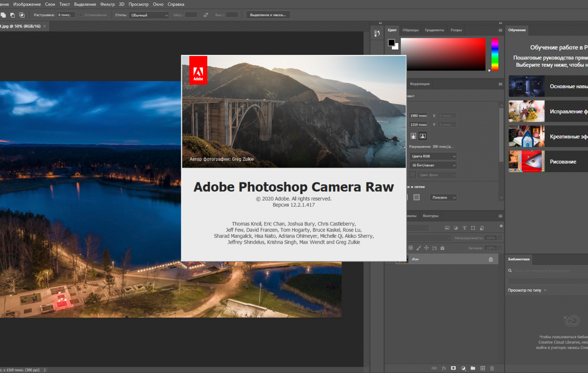The image size is (588, 373).
Task: Open the Corrections panel menu icon
Action: pos(500,84)
